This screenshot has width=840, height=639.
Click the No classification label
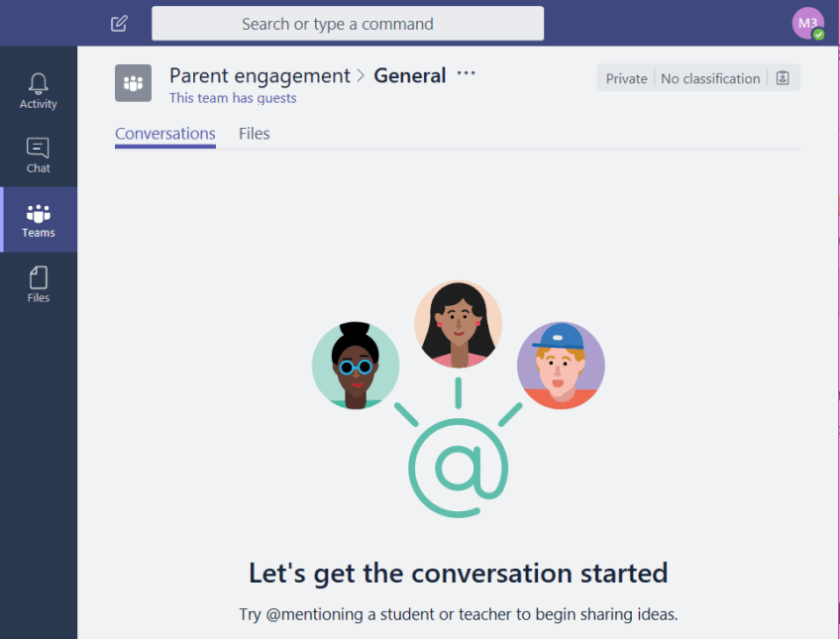pos(710,78)
